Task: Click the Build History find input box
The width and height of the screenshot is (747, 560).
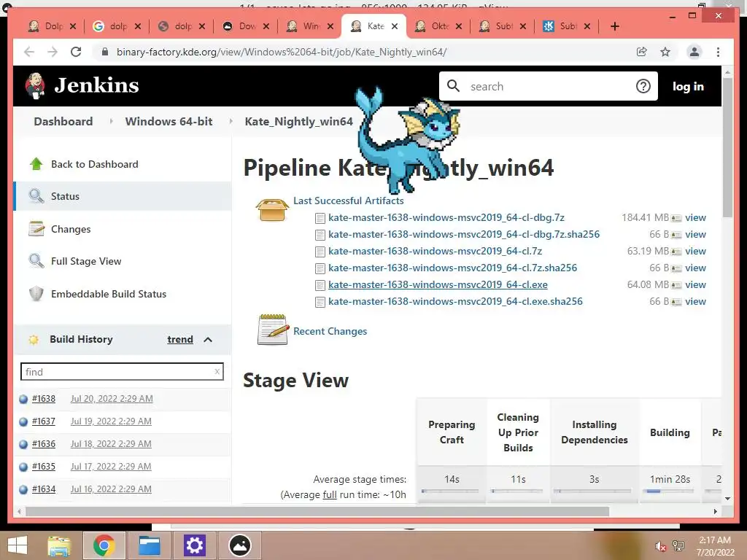Action: (x=122, y=372)
